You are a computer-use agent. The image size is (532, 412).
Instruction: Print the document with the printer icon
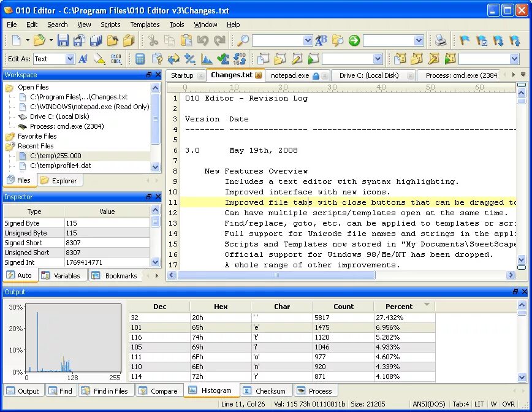point(441,40)
